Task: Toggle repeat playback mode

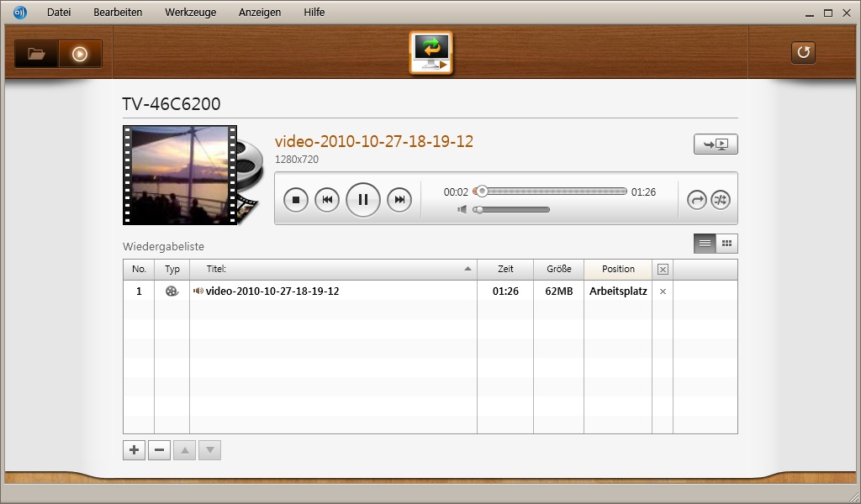Action: point(697,199)
